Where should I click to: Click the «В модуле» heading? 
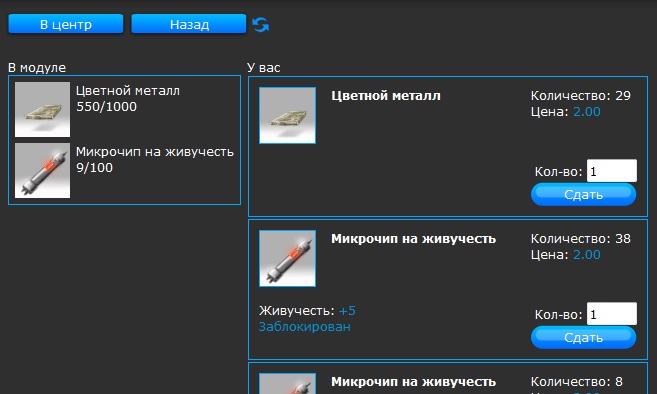click(37, 67)
